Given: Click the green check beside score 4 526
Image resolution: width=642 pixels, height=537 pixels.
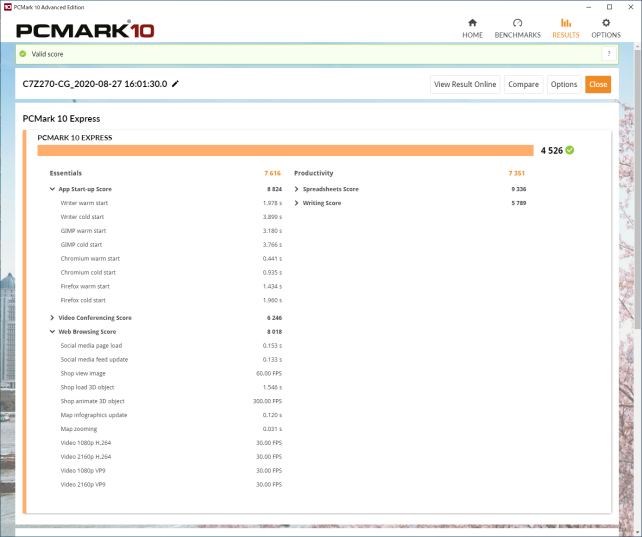Looking at the screenshot, I should tap(570, 150).
